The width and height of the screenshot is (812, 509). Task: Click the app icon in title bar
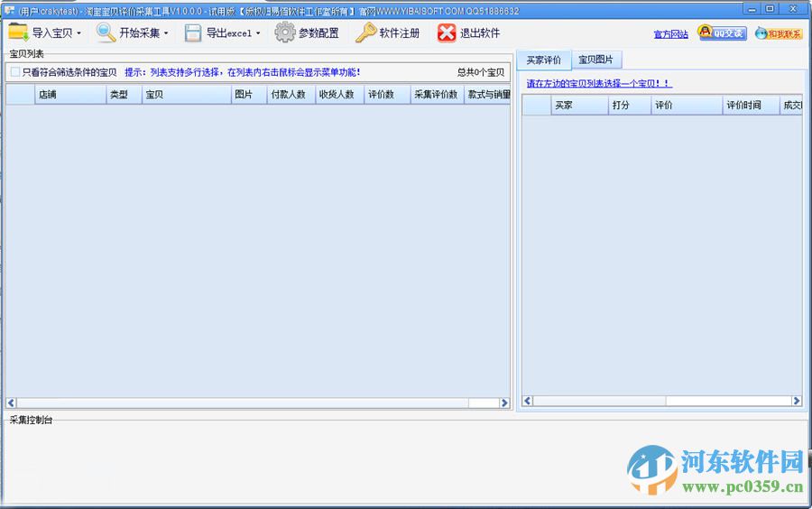[9, 10]
